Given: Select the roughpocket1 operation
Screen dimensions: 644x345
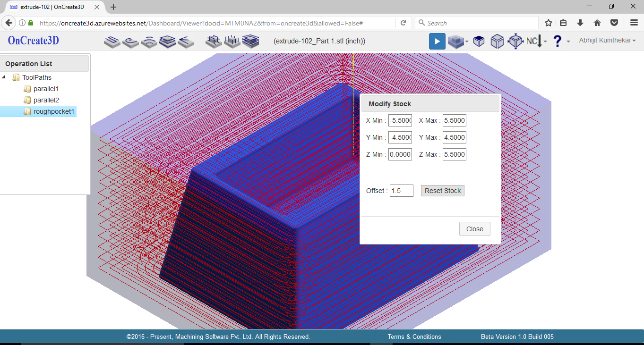Looking at the screenshot, I should pos(54,111).
